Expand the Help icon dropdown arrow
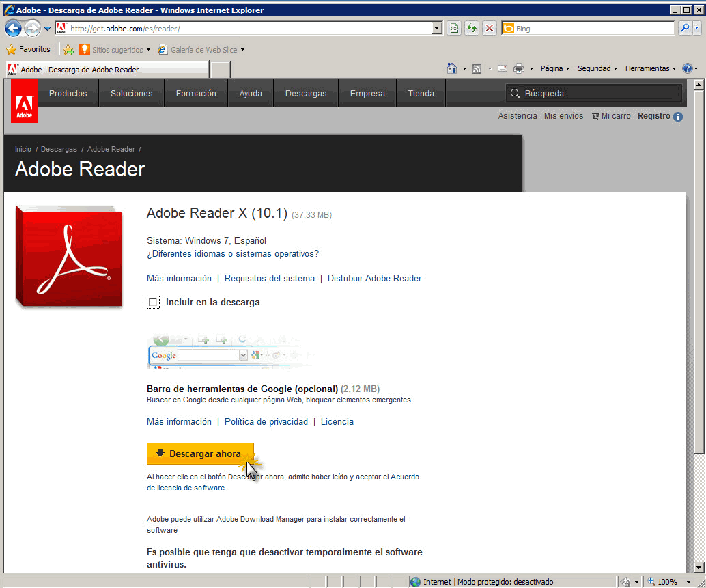The height and width of the screenshot is (588, 706). (696, 68)
